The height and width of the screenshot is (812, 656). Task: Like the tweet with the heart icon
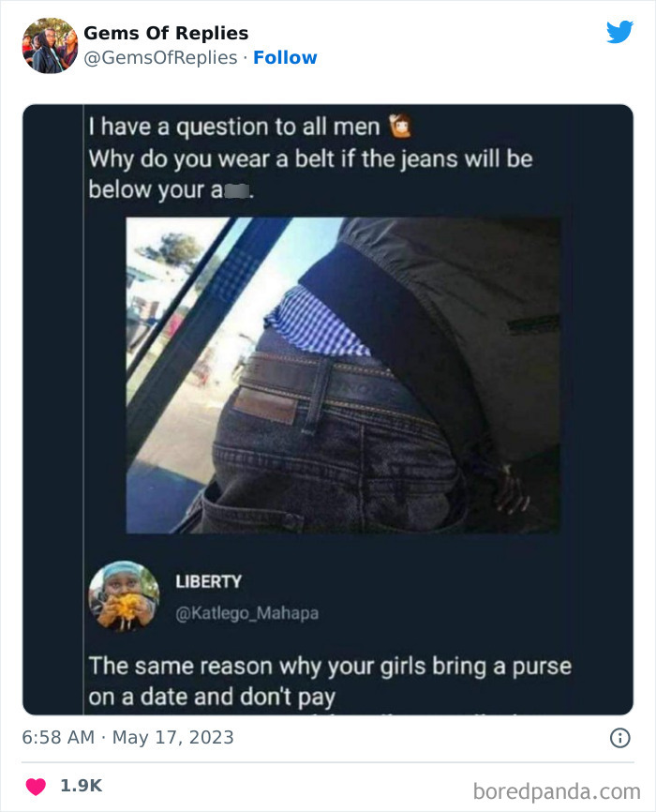pos(36,786)
